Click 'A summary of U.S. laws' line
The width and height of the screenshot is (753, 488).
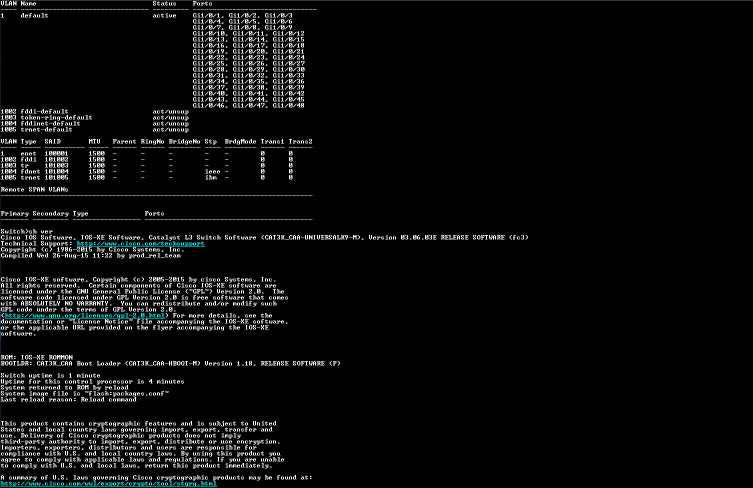(157, 477)
